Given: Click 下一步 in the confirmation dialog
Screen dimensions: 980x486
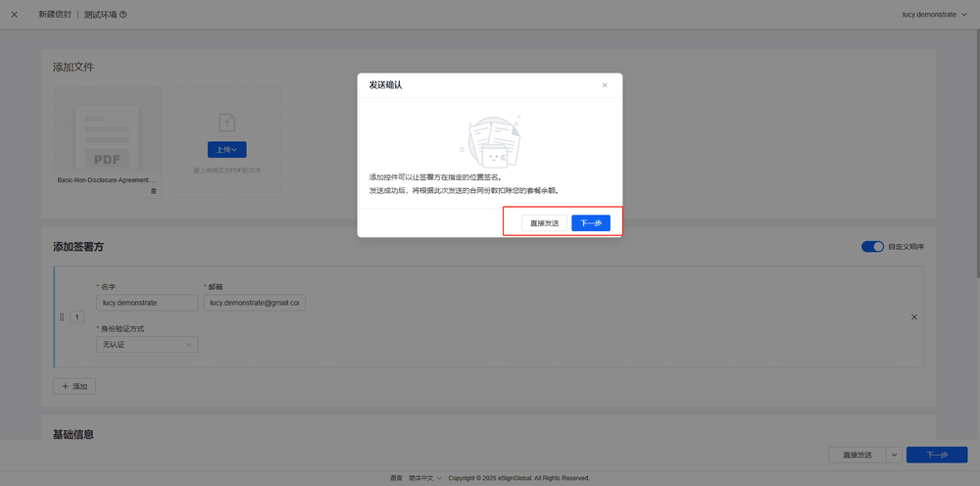Looking at the screenshot, I should 591,223.
